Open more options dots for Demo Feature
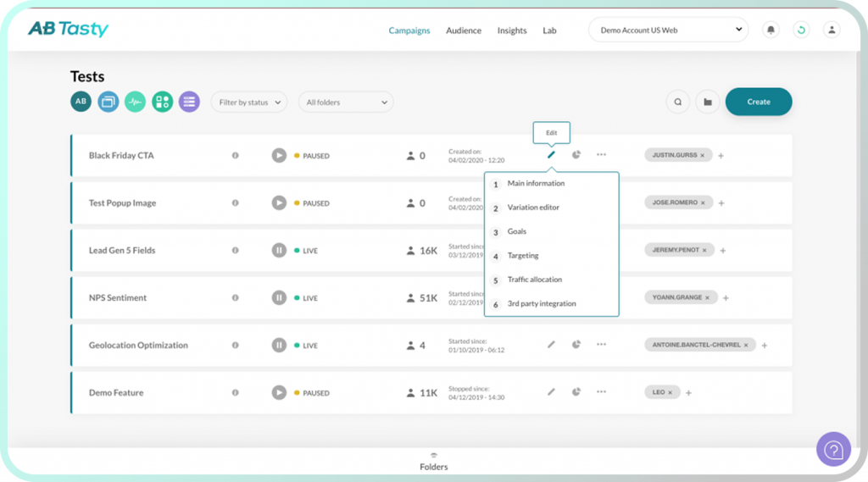This screenshot has height=482, width=868. pyautogui.click(x=601, y=392)
